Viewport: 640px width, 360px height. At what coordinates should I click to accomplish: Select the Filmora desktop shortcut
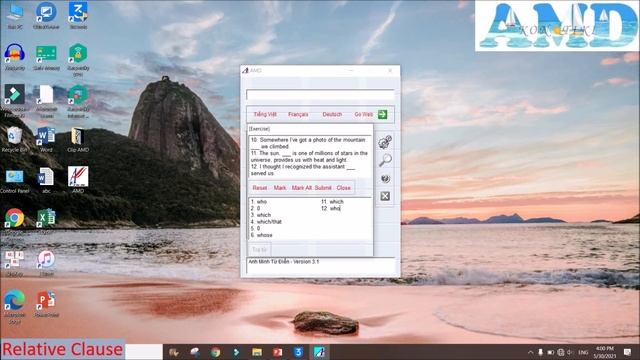coord(15,100)
